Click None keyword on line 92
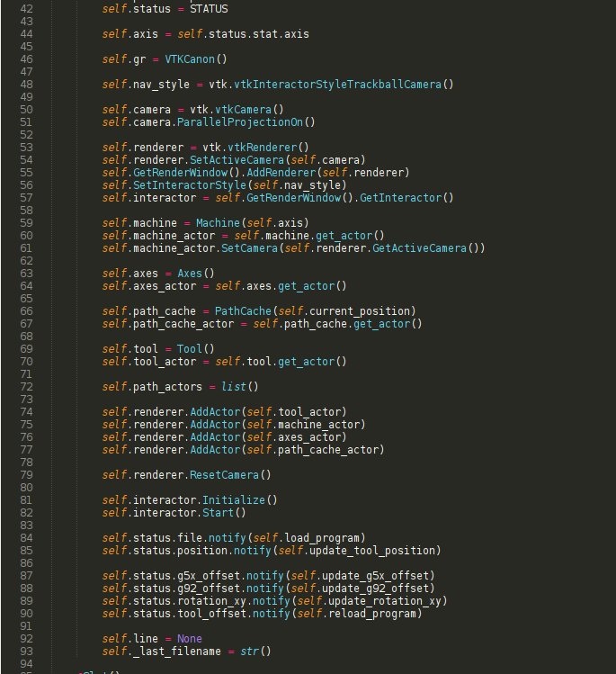The width and height of the screenshot is (616, 674). tap(190, 639)
